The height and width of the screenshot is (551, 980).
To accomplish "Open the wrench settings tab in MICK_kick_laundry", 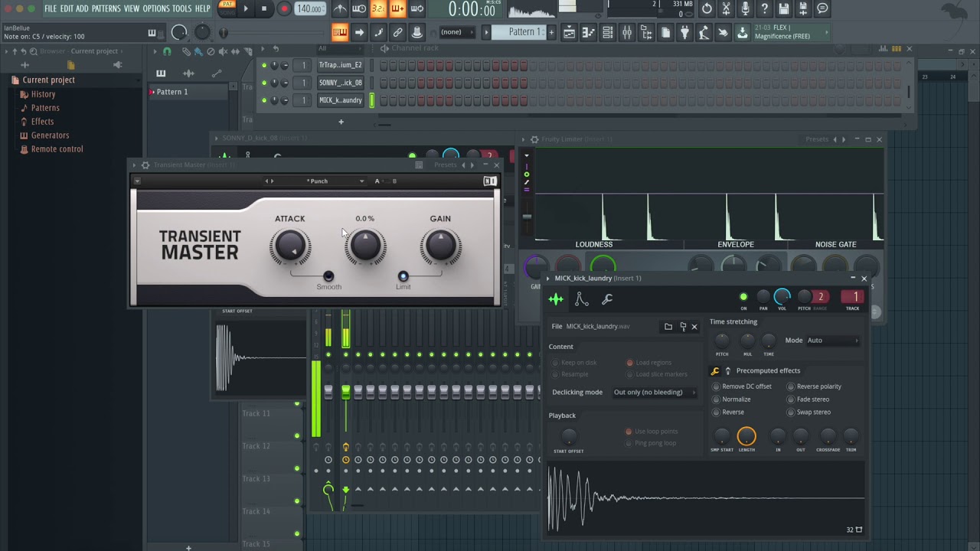I will pos(607,298).
